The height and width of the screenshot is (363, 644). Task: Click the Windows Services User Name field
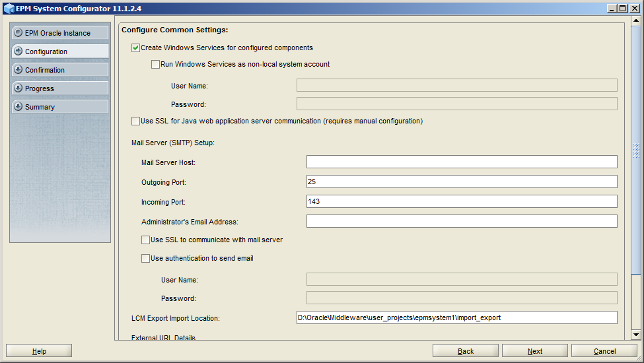(x=456, y=85)
